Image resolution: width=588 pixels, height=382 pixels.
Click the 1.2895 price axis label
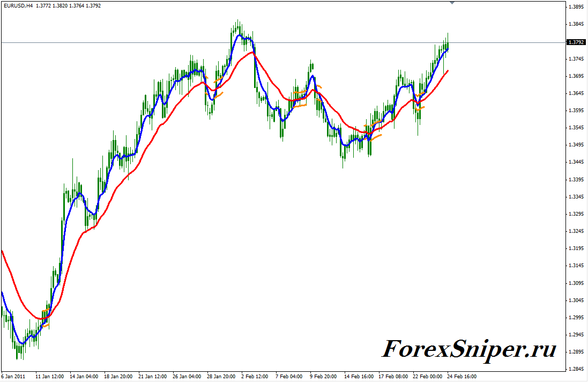pyautogui.click(x=576, y=352)
